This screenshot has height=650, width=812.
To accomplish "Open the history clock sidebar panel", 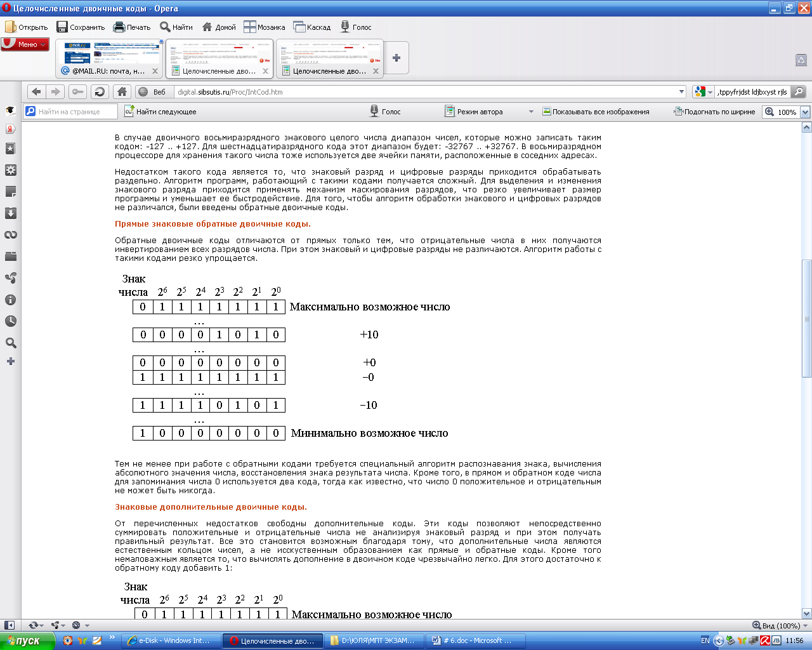I will click(x=10, y=321).
